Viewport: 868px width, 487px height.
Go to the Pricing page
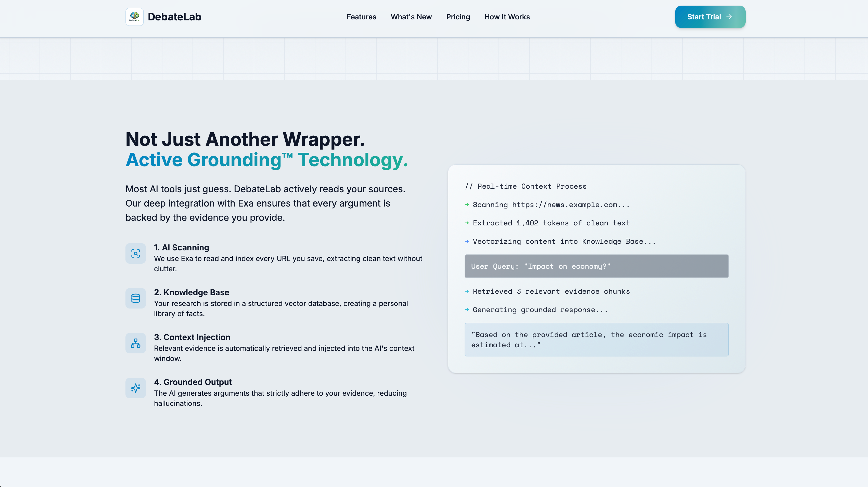click(458, 17)
